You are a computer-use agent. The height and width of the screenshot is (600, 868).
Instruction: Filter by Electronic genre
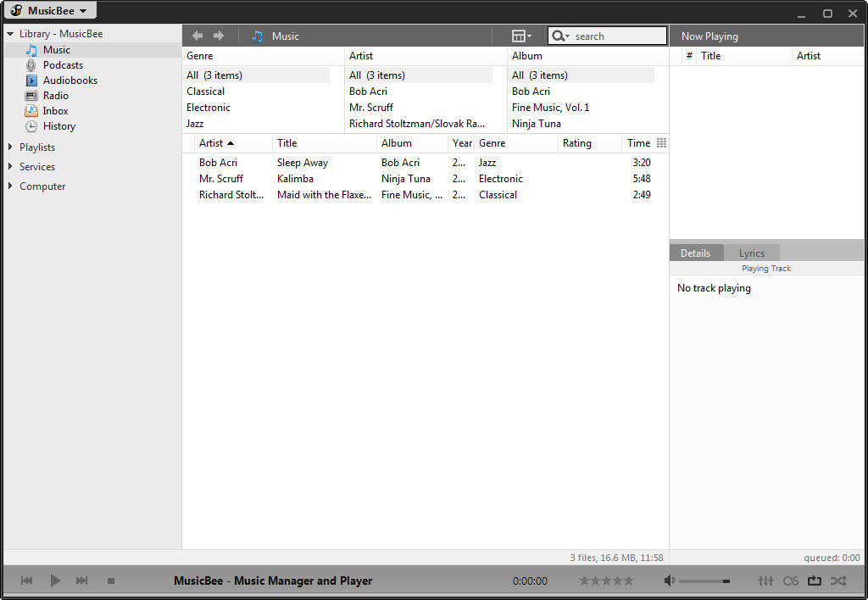209,108
